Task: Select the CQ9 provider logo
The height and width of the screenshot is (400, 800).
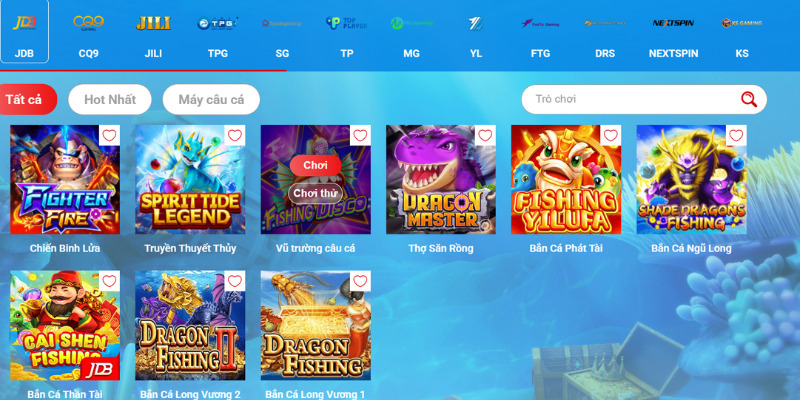Action: click(88, 22)
